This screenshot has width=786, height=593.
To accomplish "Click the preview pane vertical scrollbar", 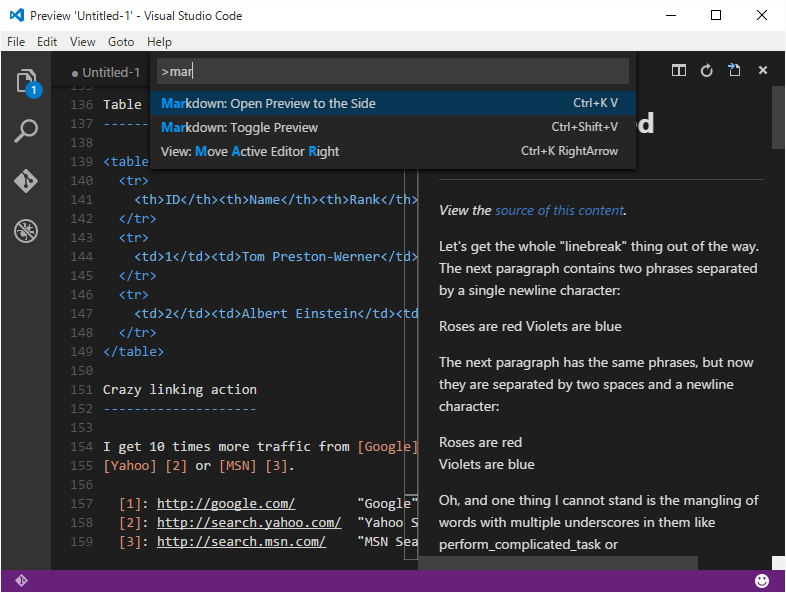I will point(778,117).
